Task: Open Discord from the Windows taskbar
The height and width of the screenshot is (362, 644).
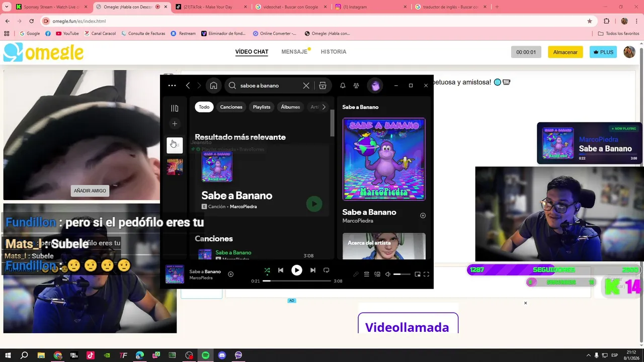Action: (x=222, y=355)
